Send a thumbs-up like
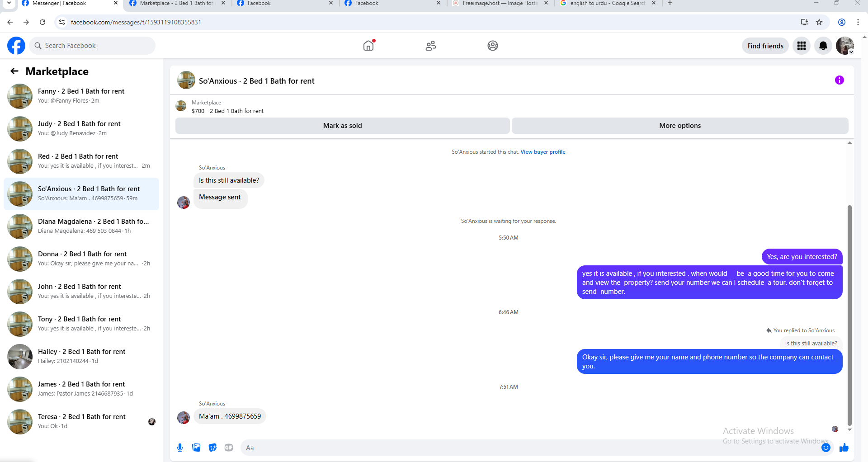The width and height of the screenshot is (868, 462). (x=844, y=448)
